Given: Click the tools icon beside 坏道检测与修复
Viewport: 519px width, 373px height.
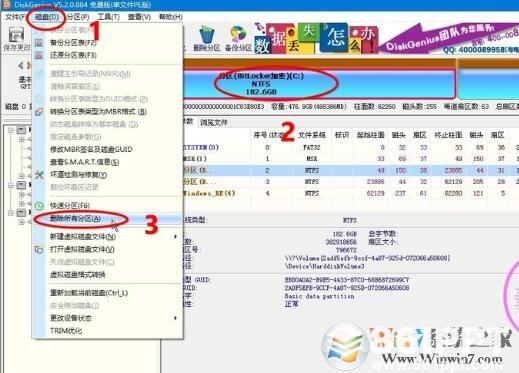Looking at the screenshot, I should click(39, 175).
